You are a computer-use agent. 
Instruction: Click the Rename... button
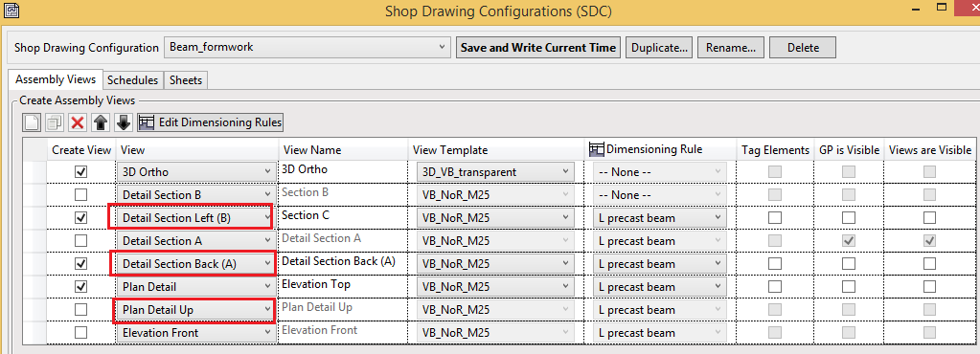tap(731, 48)
